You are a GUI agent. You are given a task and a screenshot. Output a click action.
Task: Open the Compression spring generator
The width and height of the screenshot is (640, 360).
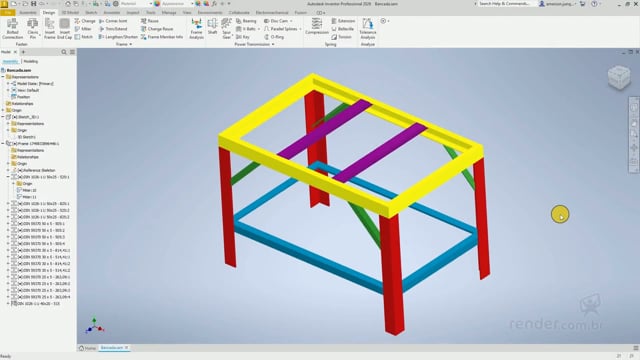coord(317,27)
